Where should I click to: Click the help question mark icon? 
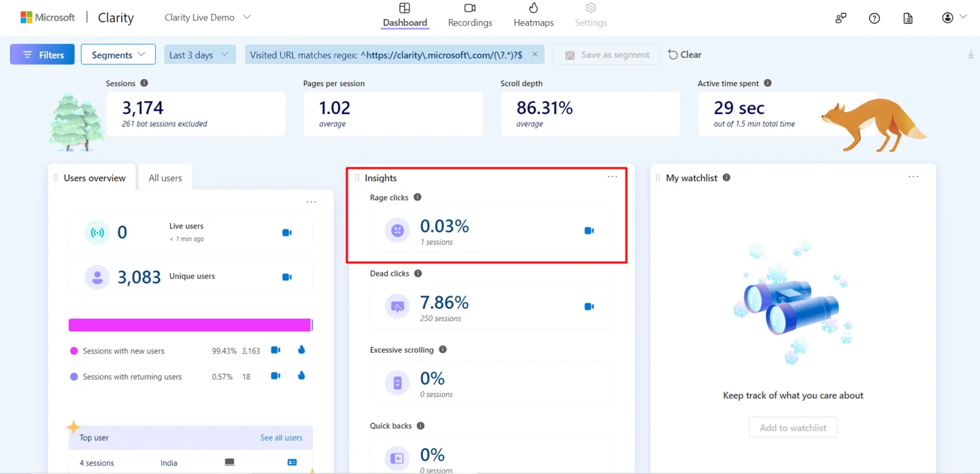pyautogui.click(x=874, y=18)
